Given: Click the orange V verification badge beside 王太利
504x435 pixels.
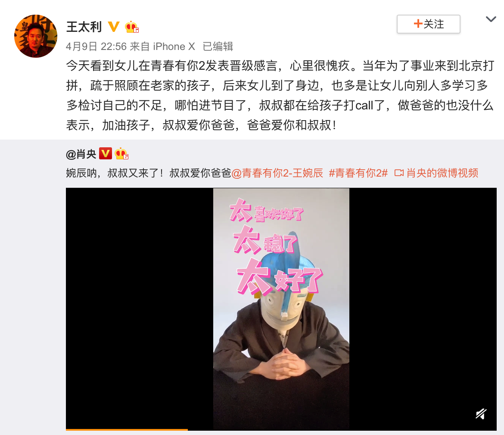Looking at the screenshot, I should coord(113,27).
